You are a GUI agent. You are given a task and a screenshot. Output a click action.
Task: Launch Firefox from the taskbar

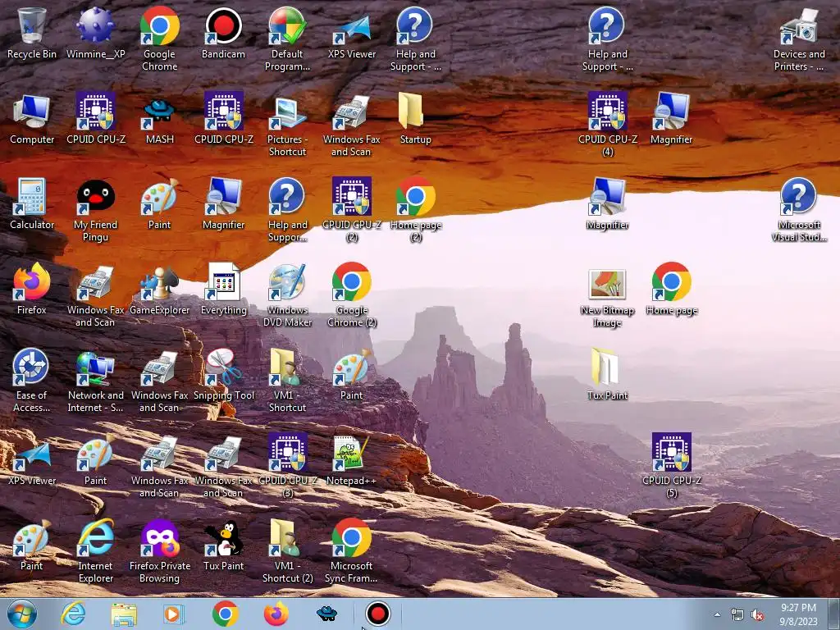(276, 614)
